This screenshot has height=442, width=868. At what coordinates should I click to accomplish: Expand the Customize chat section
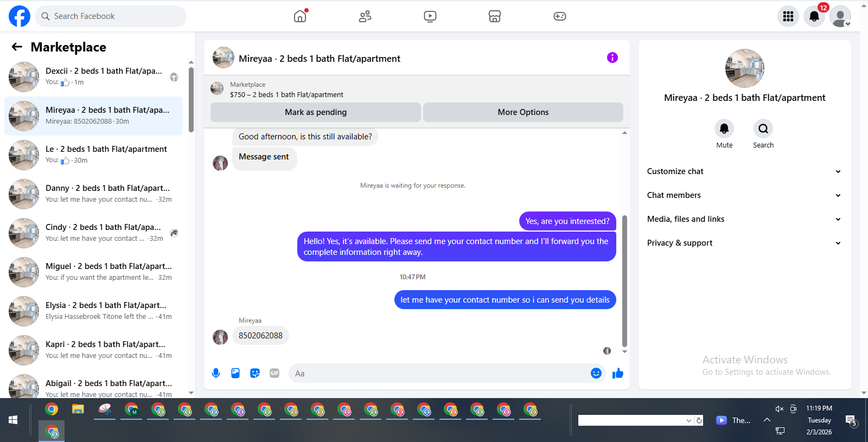pyautogui.click(x=744, y=171)
